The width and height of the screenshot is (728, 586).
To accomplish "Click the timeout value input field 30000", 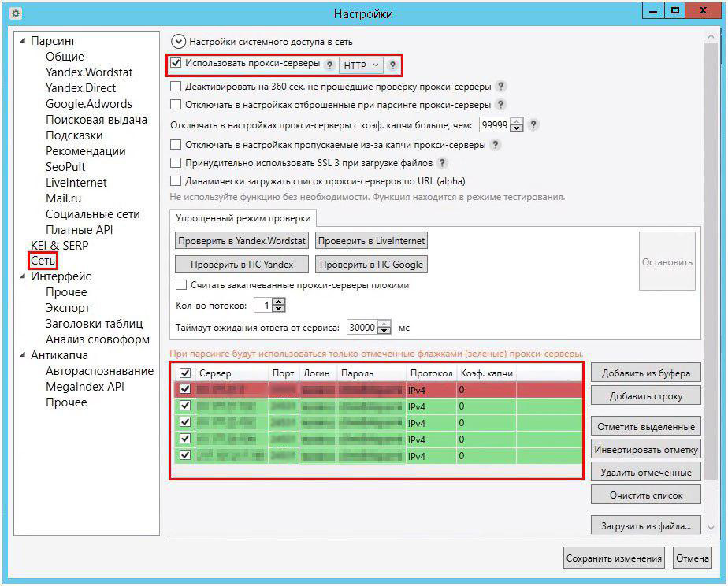I will click(362, 328).
